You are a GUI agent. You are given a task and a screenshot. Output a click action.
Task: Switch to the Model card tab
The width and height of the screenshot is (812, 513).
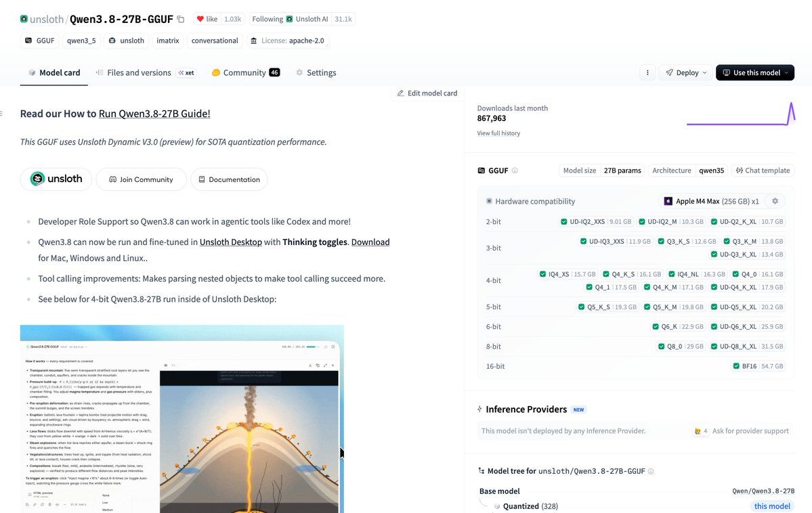click(54, 72)
